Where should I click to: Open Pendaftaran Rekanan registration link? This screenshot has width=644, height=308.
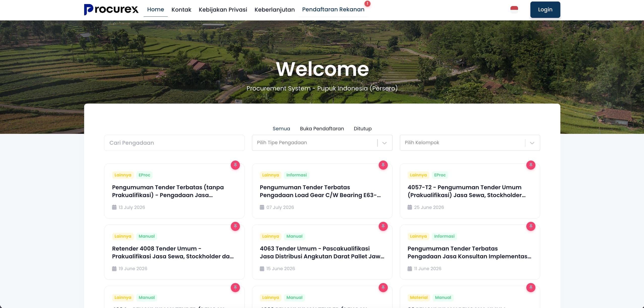(333, 9)
